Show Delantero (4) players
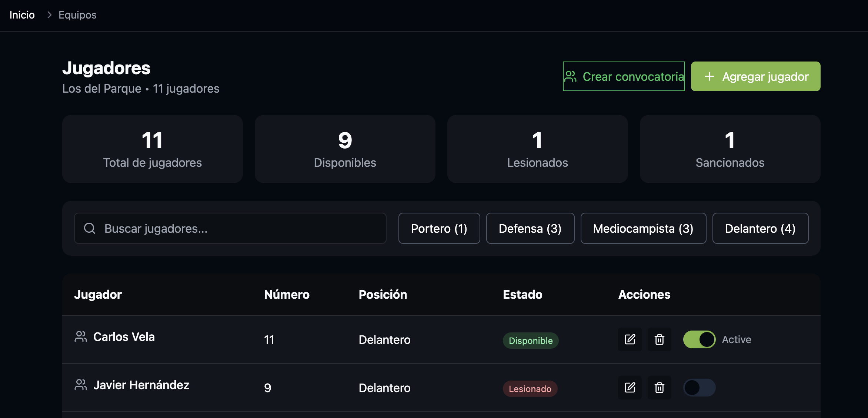 (760, 228)
